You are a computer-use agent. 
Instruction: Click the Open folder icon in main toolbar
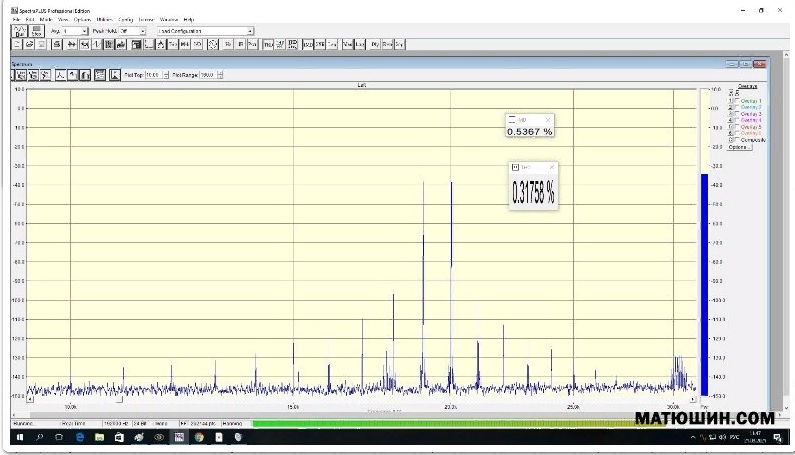(x=30, y=45)
